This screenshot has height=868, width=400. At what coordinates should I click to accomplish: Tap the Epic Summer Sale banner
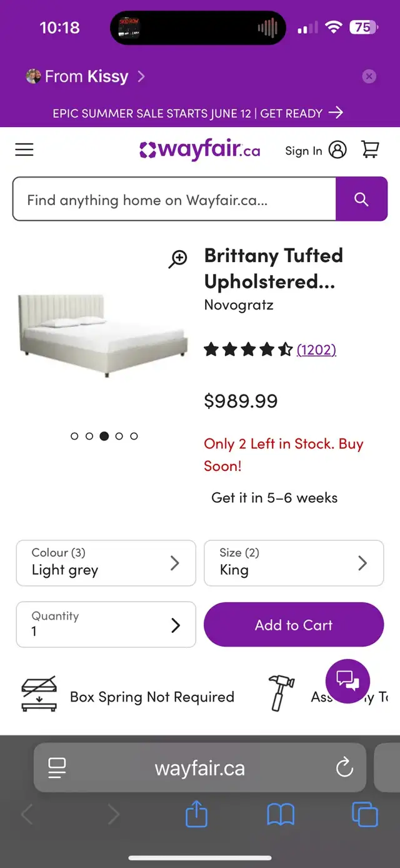[x=197, y=113]
